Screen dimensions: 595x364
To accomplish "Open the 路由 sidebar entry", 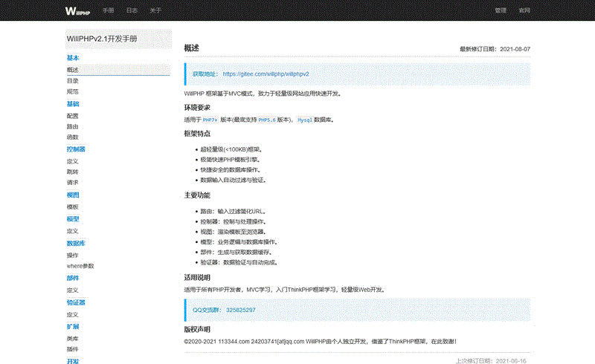I will pyautogui.click(x=73, y=126).
